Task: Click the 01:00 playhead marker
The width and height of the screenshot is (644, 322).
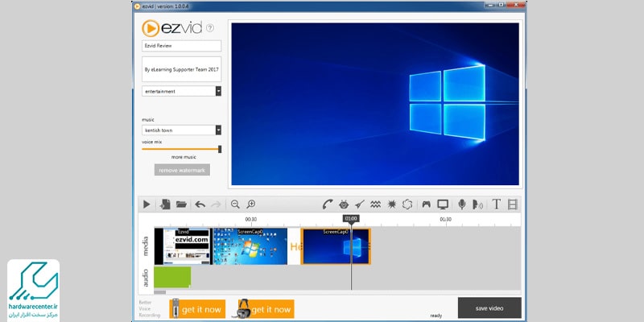Action: pos(351,218)
